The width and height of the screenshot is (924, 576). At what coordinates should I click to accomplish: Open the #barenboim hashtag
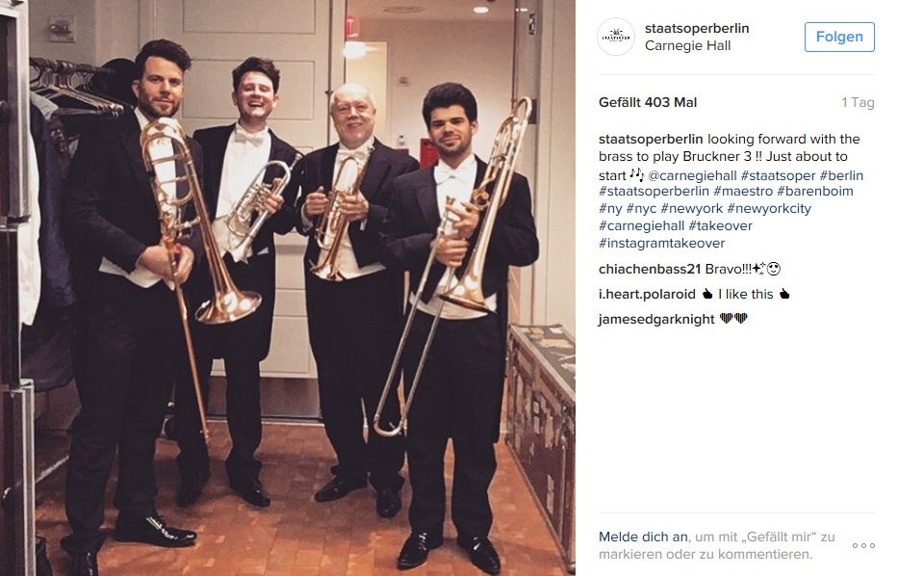pos(815,191)
